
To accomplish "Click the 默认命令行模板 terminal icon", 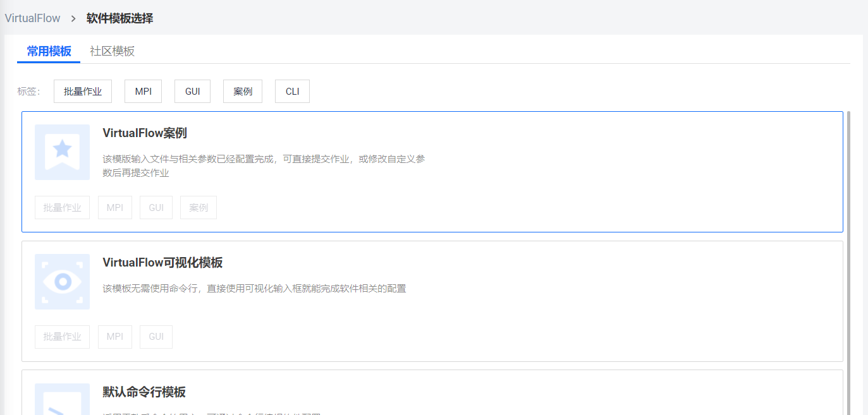I will click(x=62, y=399).
